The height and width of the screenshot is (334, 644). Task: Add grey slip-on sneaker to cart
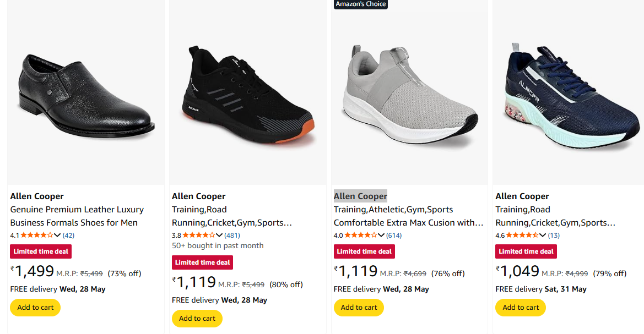click(x=359, y=308)
